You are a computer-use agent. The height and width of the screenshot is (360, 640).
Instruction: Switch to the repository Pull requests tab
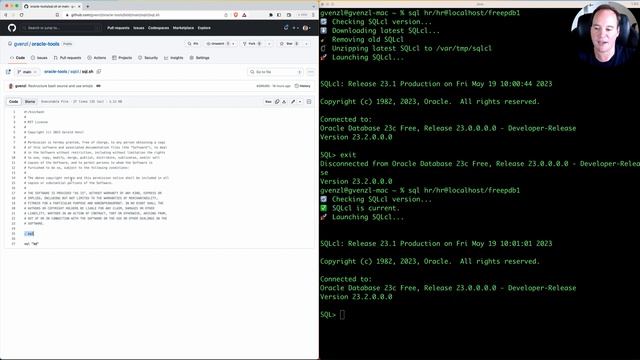pos(67,58)
